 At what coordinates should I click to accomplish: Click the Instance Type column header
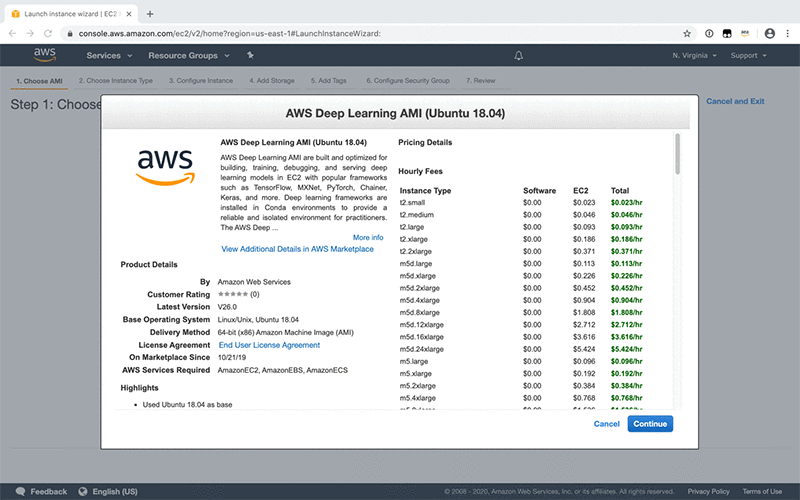coord(425,191)
